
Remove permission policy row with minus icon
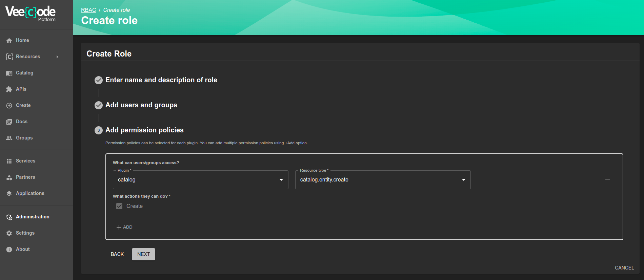tap(607, 180)
